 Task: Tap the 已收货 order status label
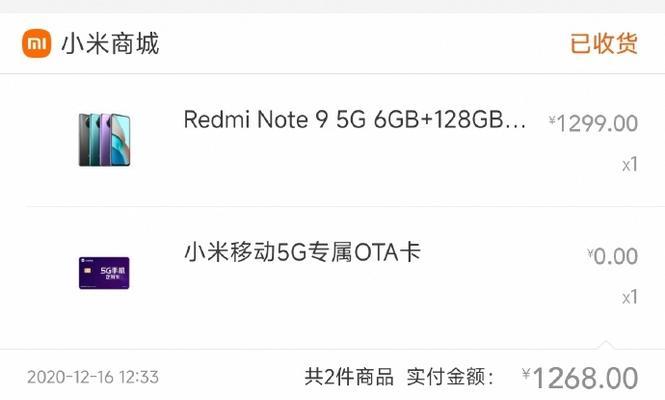[604, 43]
